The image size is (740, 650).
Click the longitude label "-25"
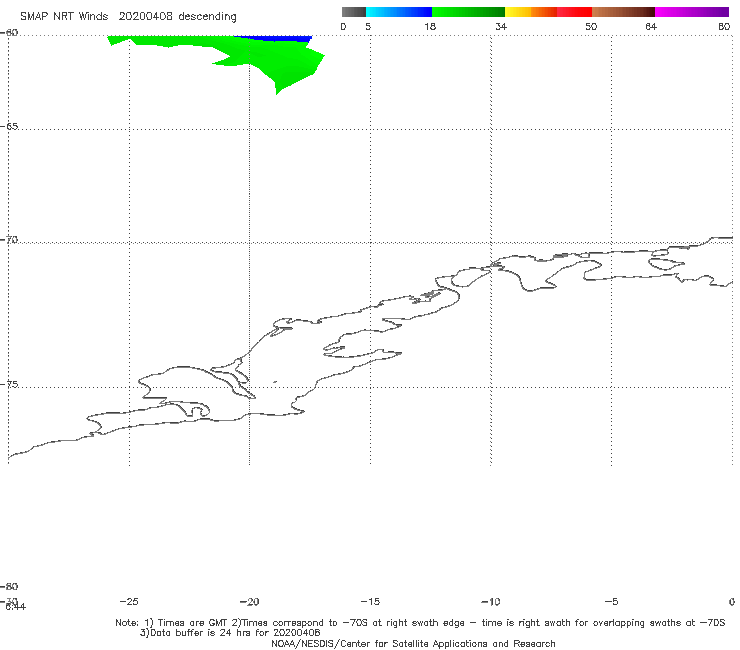[129, 602]
